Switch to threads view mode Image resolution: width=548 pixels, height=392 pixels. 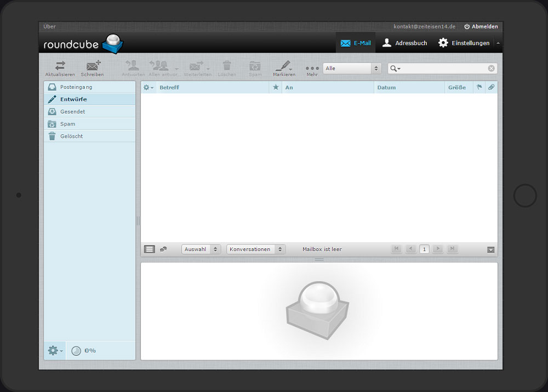(163, 249)
